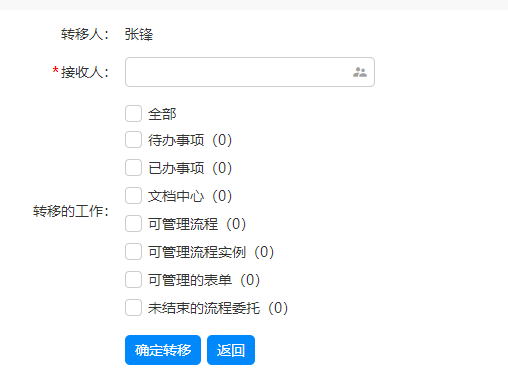Check the 已办事项 (0) box
Viewport: 508px width, 386px height.
click(133, 168)
